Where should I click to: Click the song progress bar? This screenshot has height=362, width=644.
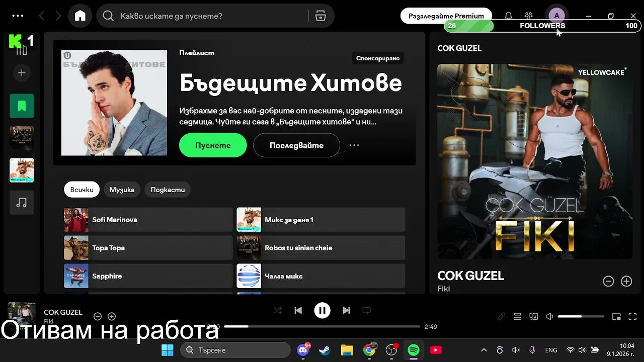click(x=322, y=326)
